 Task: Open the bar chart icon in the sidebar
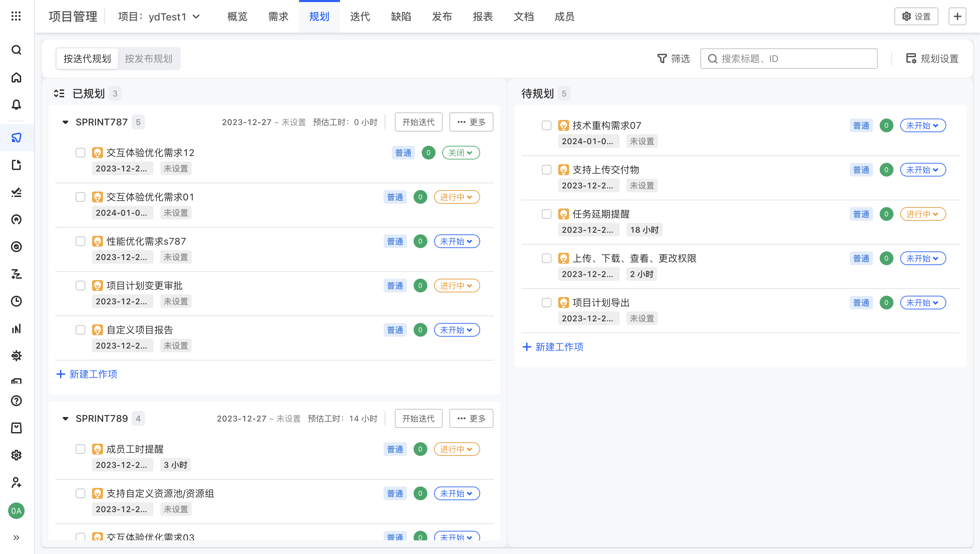(x=16, y=328)
